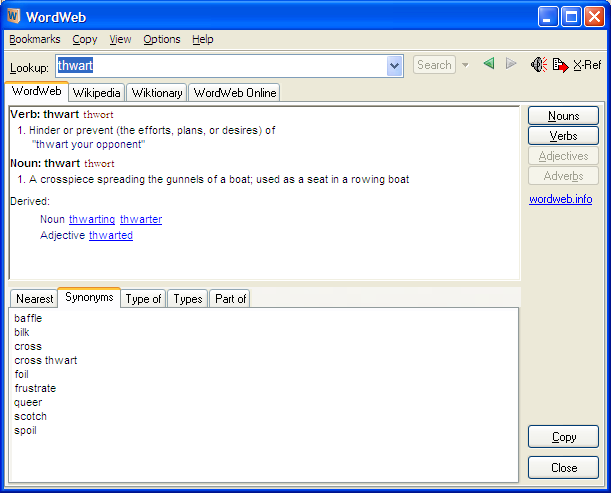Open the wordweb.info link
Image resolution: width=611 pixels, height=493 pixels.
click(560, 199)
